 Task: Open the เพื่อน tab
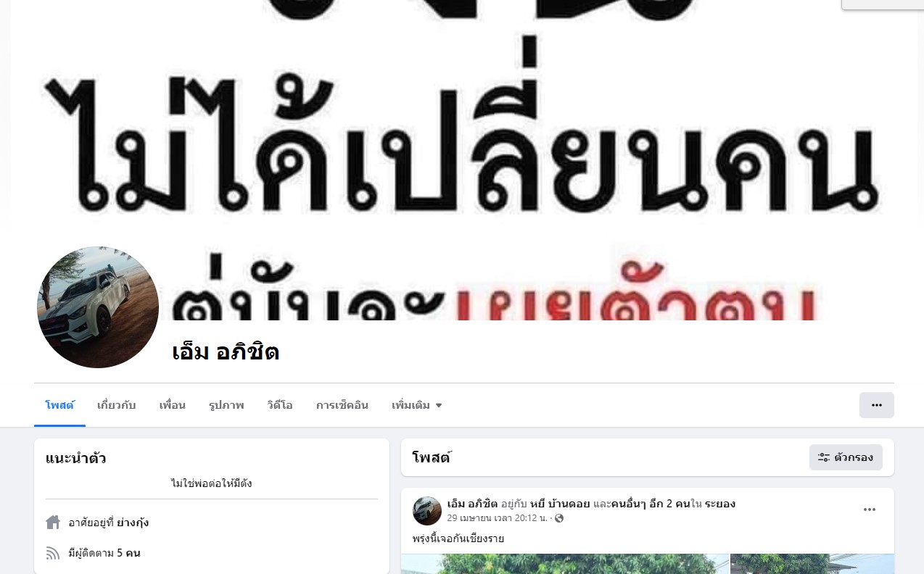pyautogui.click(x=173, y=405)
